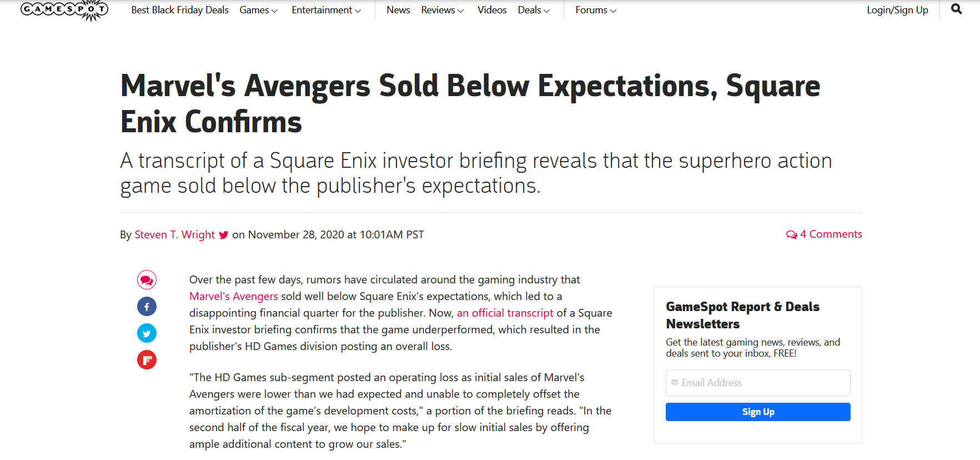Expand the Entertainment dropdown menu
The height and width of the screenshot is (460, 980).
pos(326,10)
